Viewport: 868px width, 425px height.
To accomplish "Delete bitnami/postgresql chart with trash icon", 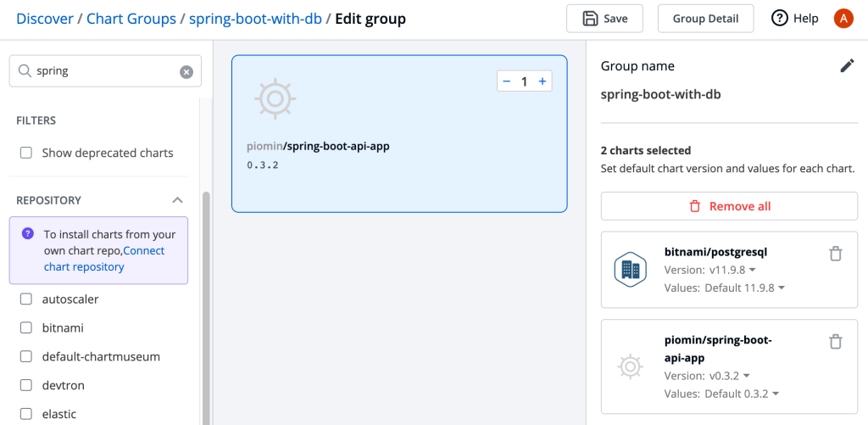I will point(835,254).
